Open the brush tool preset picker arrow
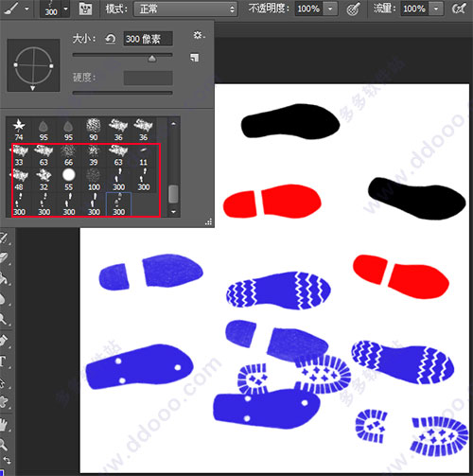 click(26, 9)
